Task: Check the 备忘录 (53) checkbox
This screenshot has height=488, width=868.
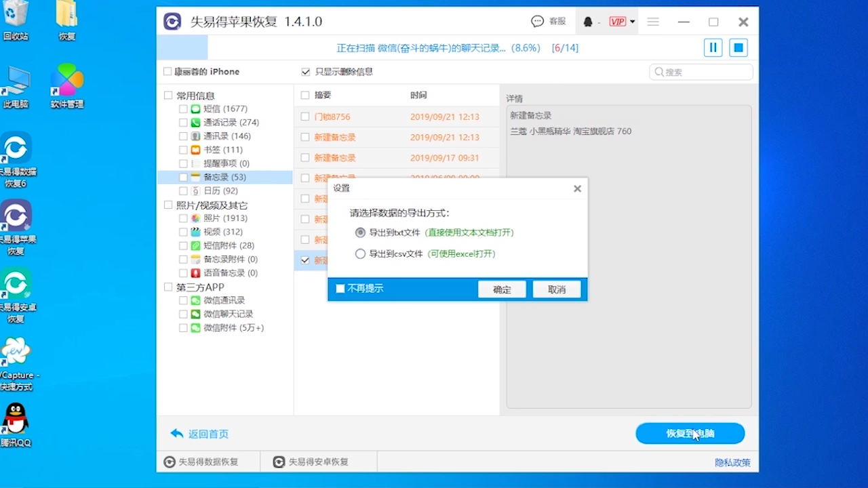Action: pyautogui.click(x=183, y=177)
